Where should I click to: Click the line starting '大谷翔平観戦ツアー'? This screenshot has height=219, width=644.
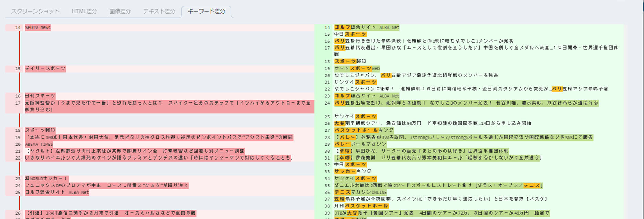[433, 123]
